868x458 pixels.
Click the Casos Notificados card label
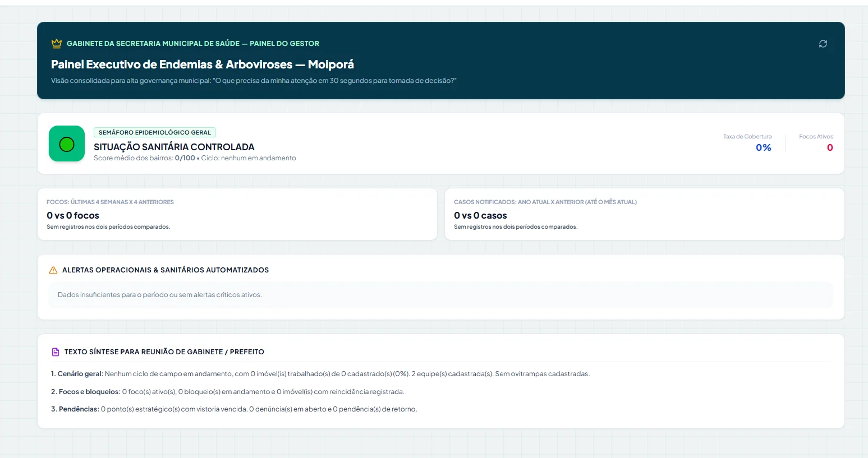pyautogui.click(x=545, y=202)
